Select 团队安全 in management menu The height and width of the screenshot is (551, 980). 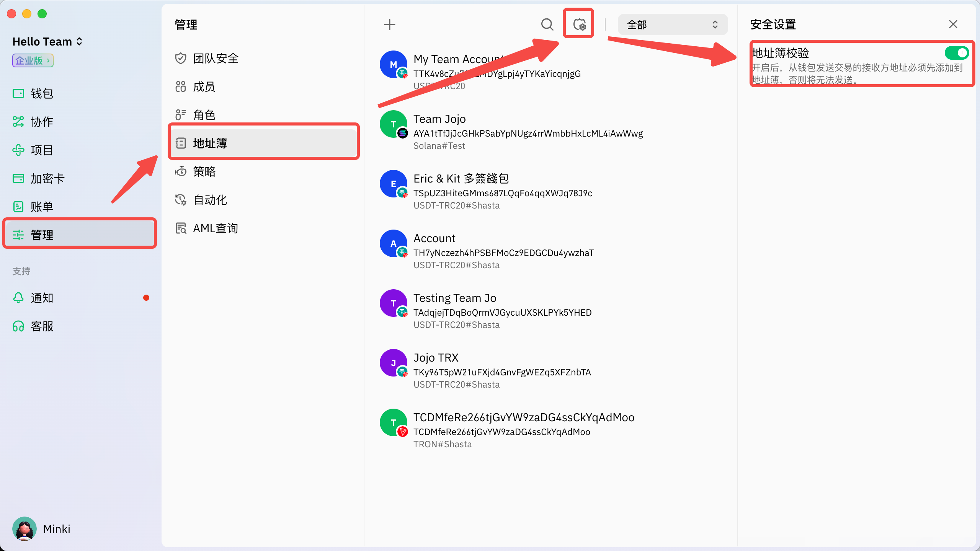(215, 58)
